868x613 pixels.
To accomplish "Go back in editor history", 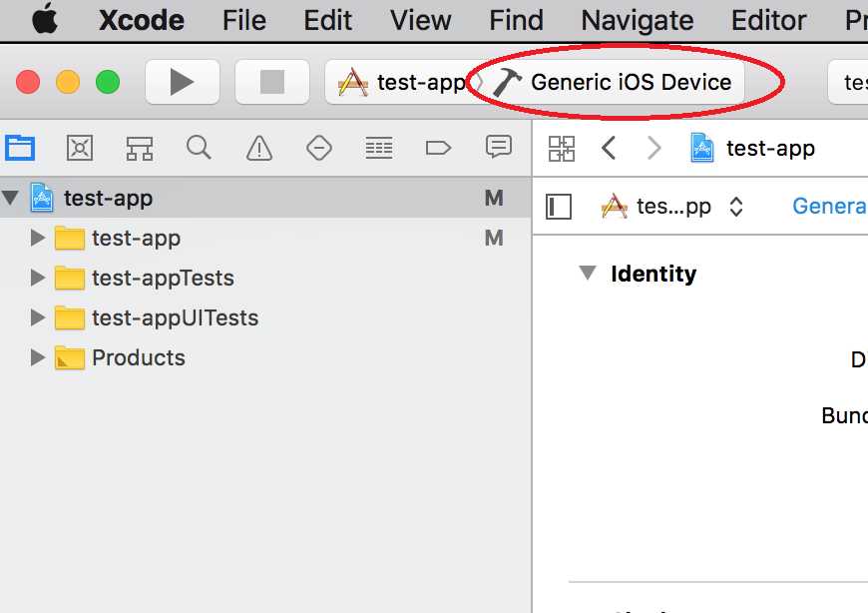I will coord(609,148).
